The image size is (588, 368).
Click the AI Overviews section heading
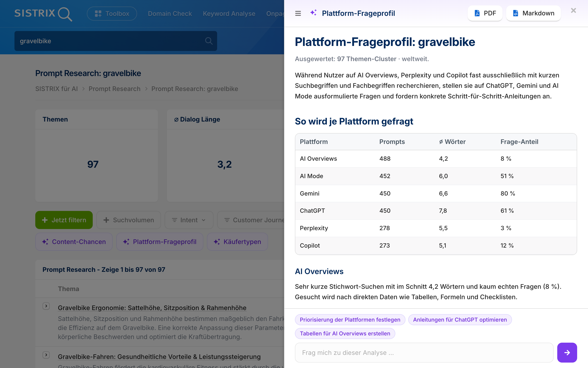tap(319, 271)
